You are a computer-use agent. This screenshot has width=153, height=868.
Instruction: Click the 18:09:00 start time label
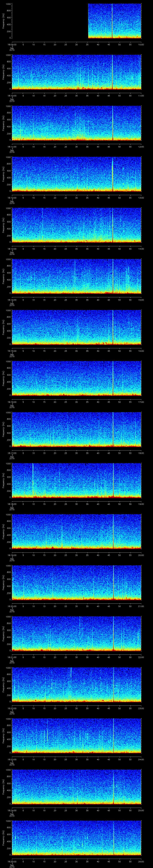pyautogui.click(x=12, y=44)
